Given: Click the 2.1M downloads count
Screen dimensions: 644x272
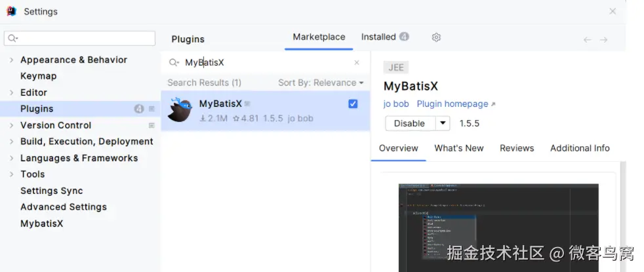Looking at the screenshot, I should pos(214,119).
